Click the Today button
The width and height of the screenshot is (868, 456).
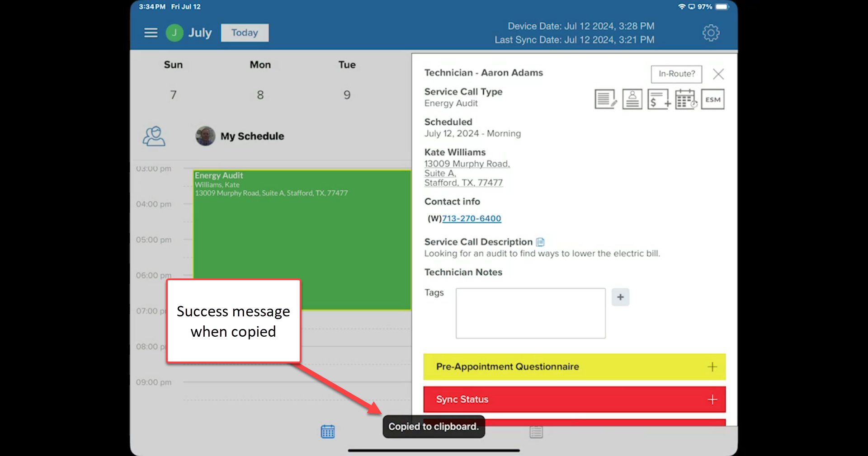coord(245,33)
